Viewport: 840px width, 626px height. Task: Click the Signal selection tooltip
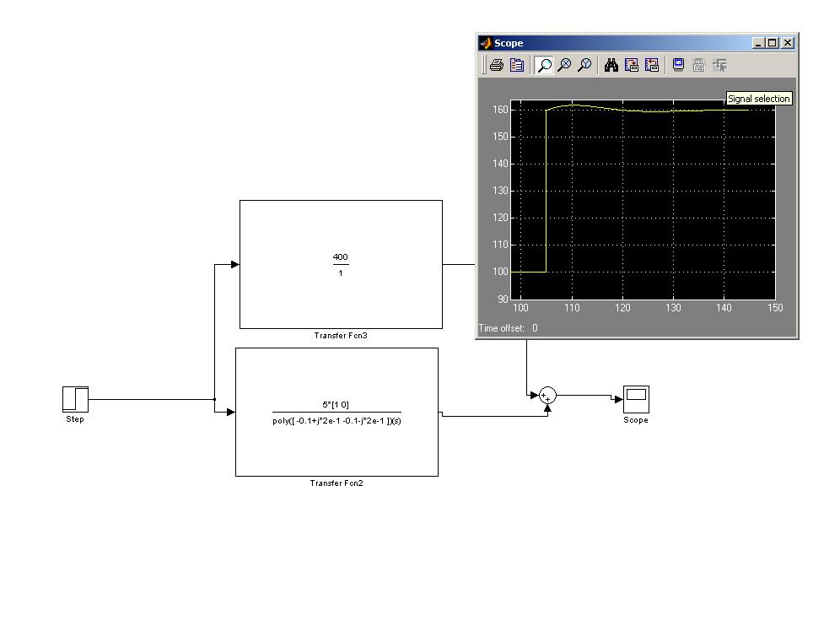coord(758,99)
